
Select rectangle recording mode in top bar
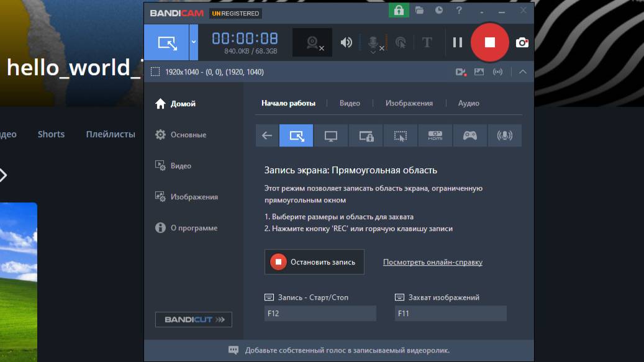click(x=167, y=42)
